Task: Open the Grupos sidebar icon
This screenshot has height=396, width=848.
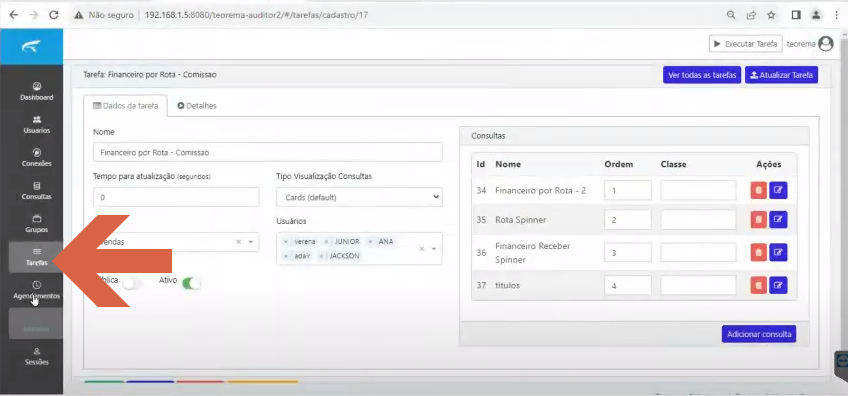Action: 37,223
